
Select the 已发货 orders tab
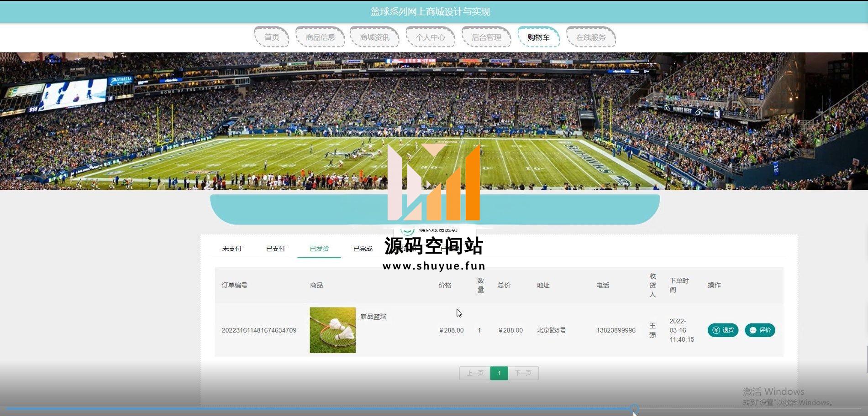click(x=319, y=249)
